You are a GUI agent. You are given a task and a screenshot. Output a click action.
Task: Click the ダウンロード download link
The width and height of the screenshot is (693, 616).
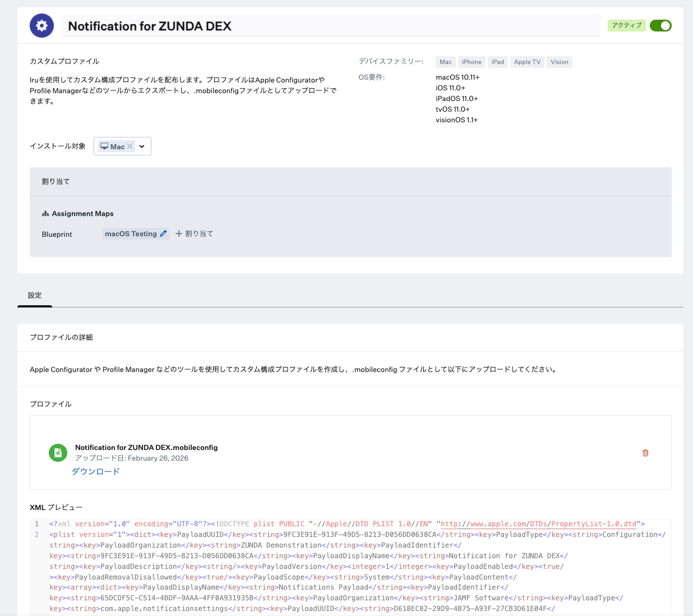(x=95, y=472)
